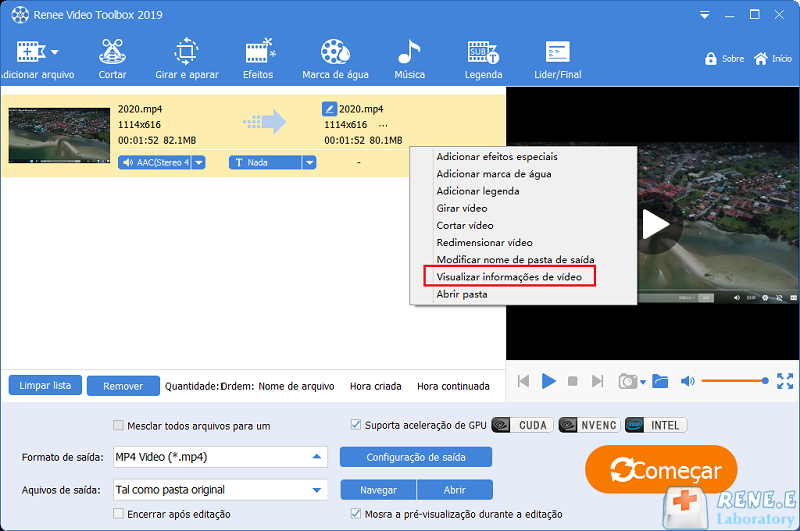Open the Aquivos de saída folder dropdown

[220, 490]
